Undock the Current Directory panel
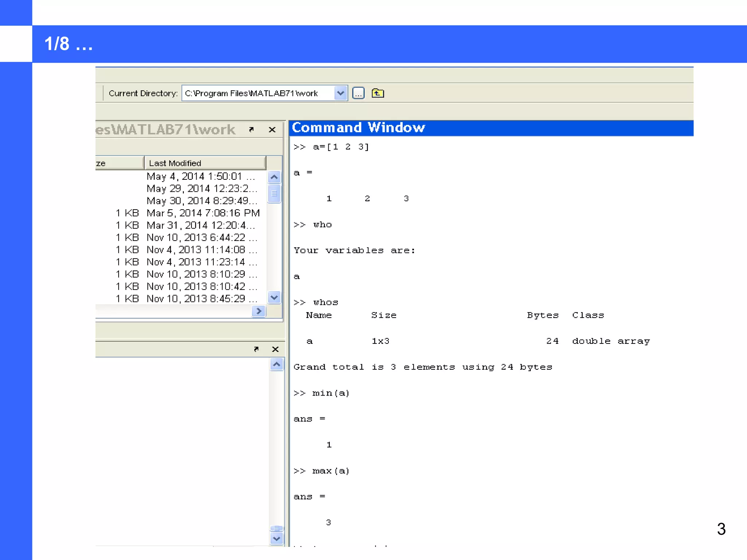Image resolution: width=747 pixels, height=560 pixels. click(x=251, y=129)
